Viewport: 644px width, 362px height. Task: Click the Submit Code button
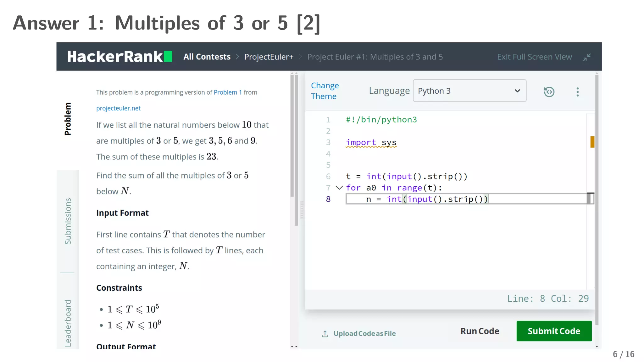(x=554, y=331)
